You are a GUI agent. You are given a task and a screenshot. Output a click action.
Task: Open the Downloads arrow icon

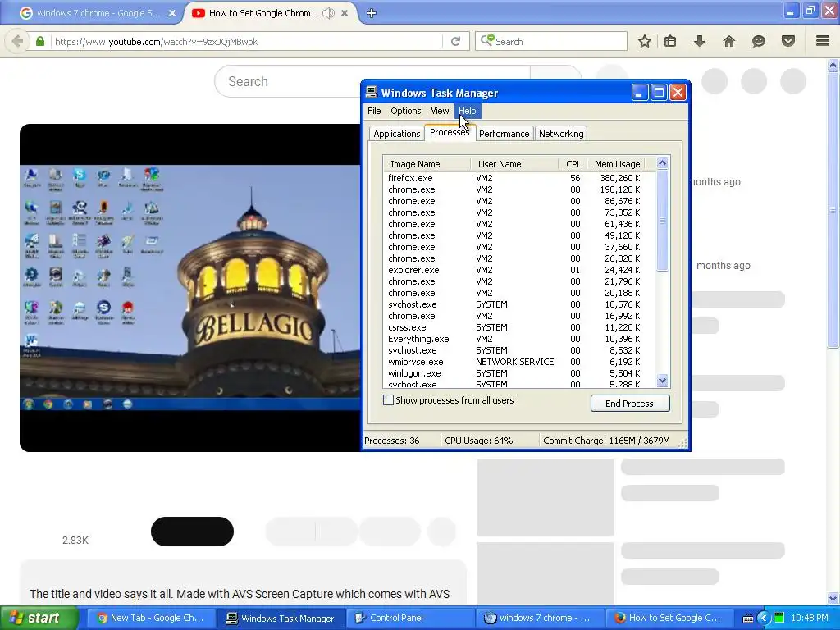[699, 41]
